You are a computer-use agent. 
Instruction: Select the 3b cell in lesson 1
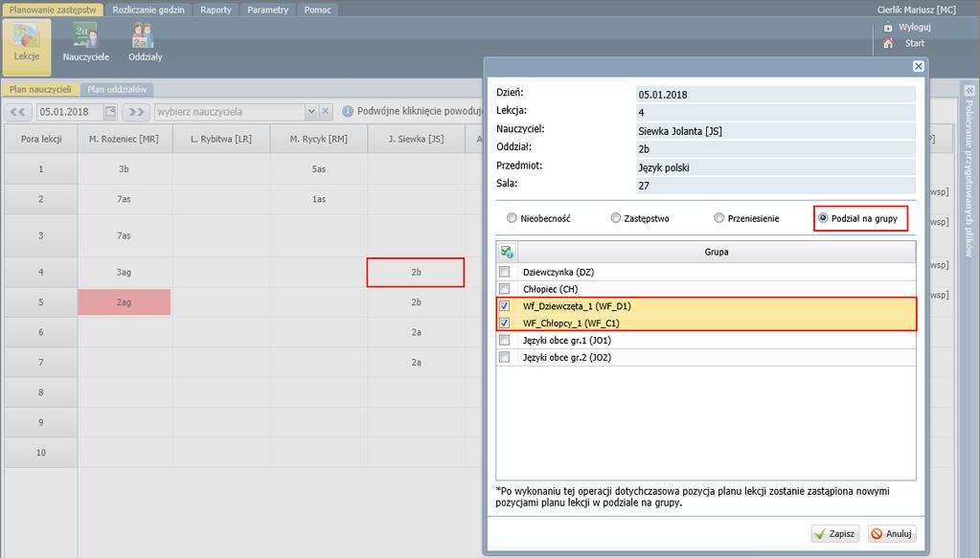(124, 169)
